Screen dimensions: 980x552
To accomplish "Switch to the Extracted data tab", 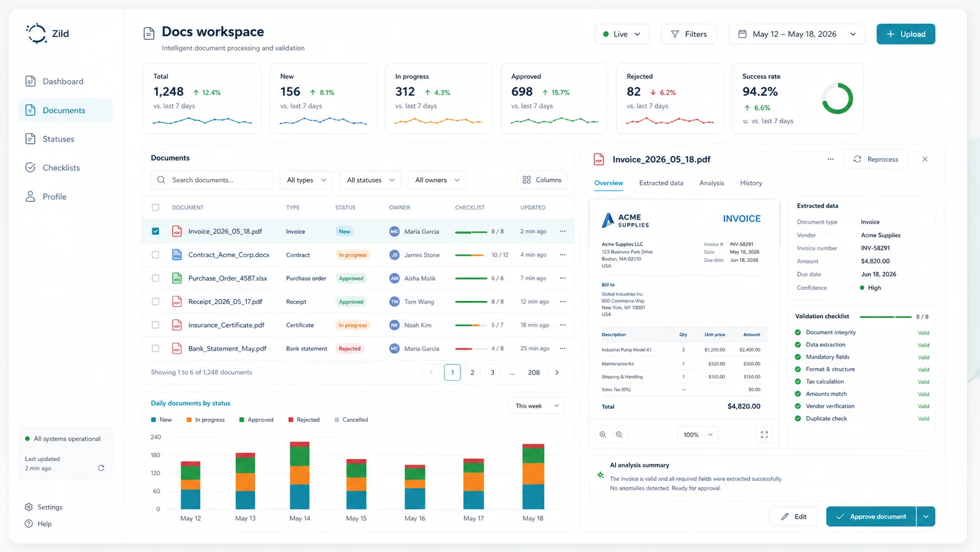I will click(661, 183).
